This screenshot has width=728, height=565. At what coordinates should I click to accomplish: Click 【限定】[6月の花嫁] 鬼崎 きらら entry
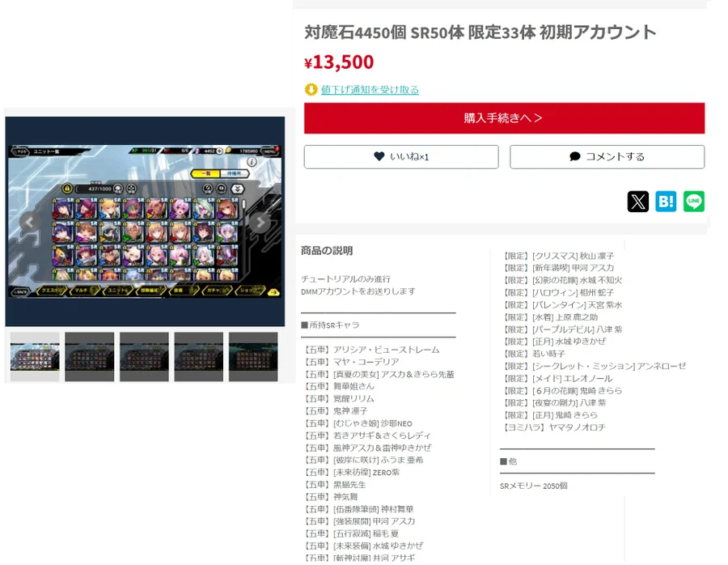tap(561, 391)
